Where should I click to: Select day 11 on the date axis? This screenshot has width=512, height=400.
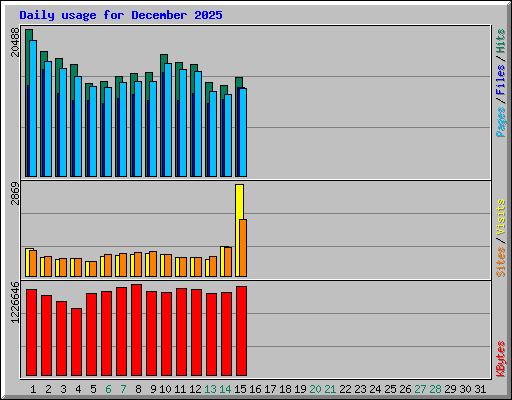(180, 389)
